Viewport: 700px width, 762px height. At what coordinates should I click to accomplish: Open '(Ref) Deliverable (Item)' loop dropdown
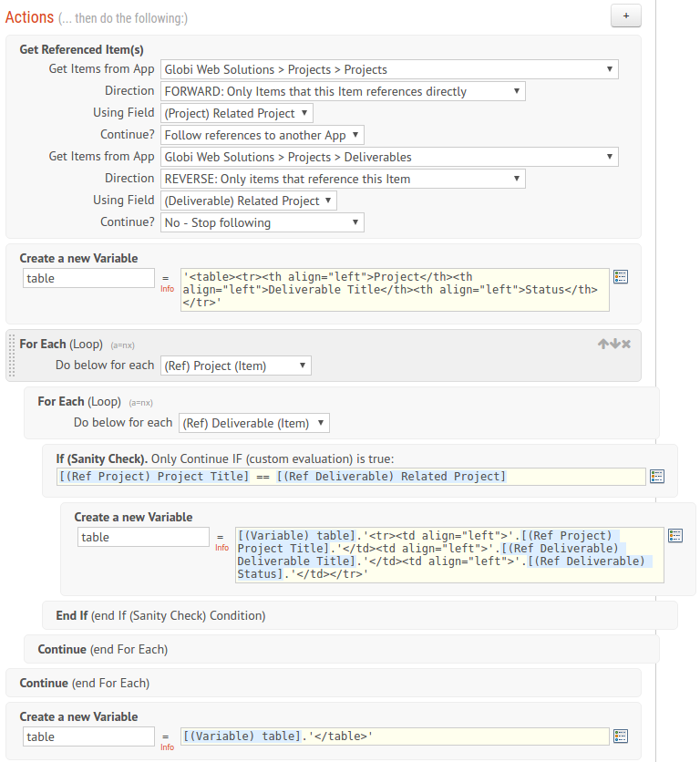click(x=253, y=423)
